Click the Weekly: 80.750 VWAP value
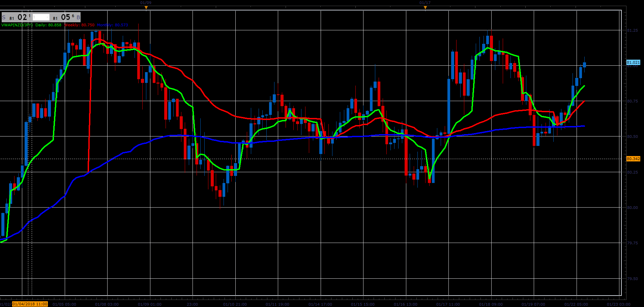This screenshot has height=307, width=644. pyautogui.click(x=79, y=25)
